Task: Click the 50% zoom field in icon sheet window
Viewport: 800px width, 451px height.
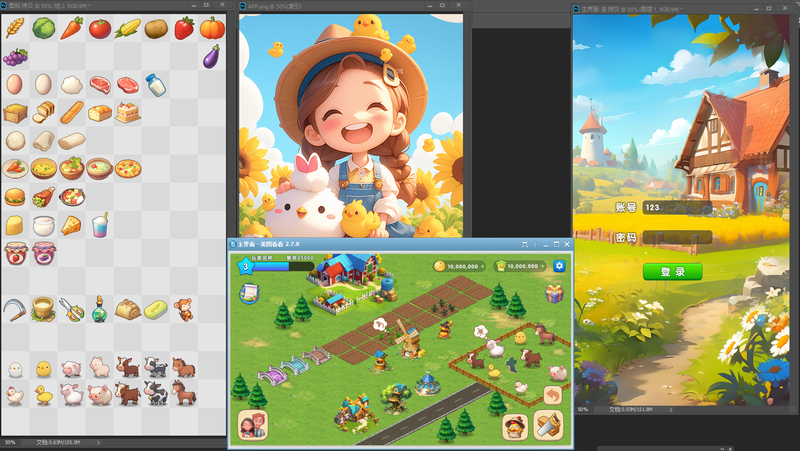Action: 10,442
